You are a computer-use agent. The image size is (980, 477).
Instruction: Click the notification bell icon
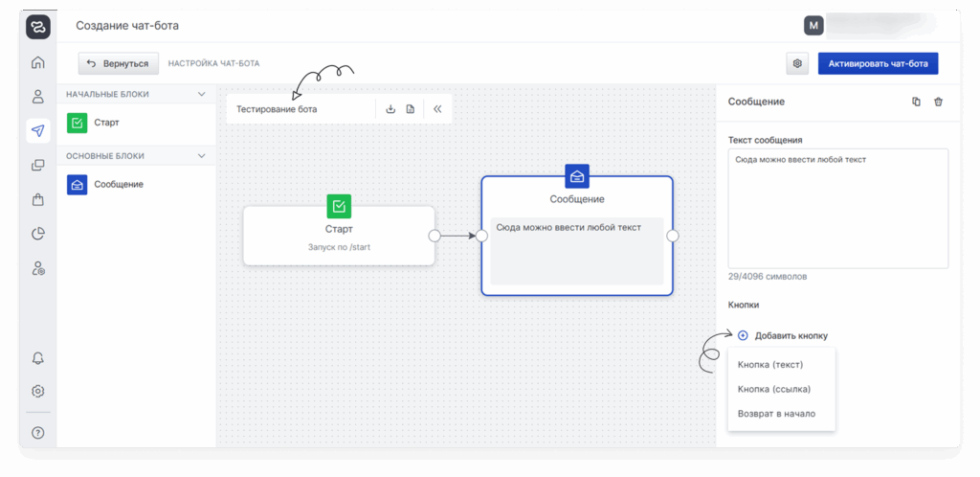tap(37, 358)
